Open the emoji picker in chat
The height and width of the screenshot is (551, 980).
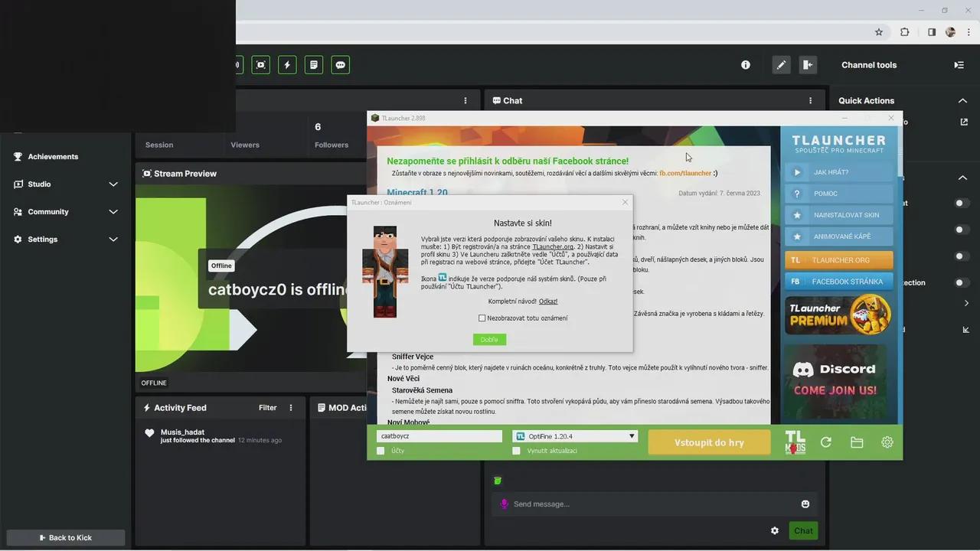(805, 504)
